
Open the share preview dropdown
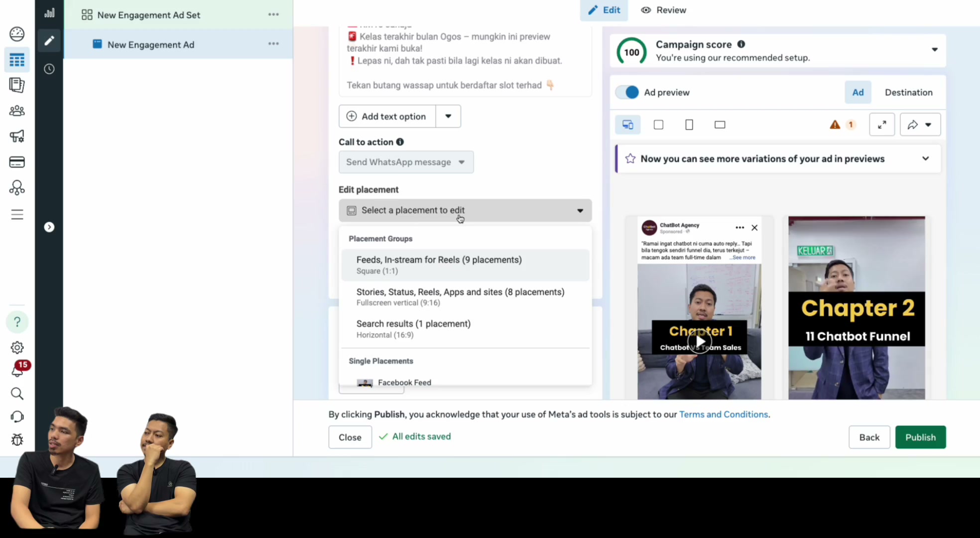click(x=920, y=125)
